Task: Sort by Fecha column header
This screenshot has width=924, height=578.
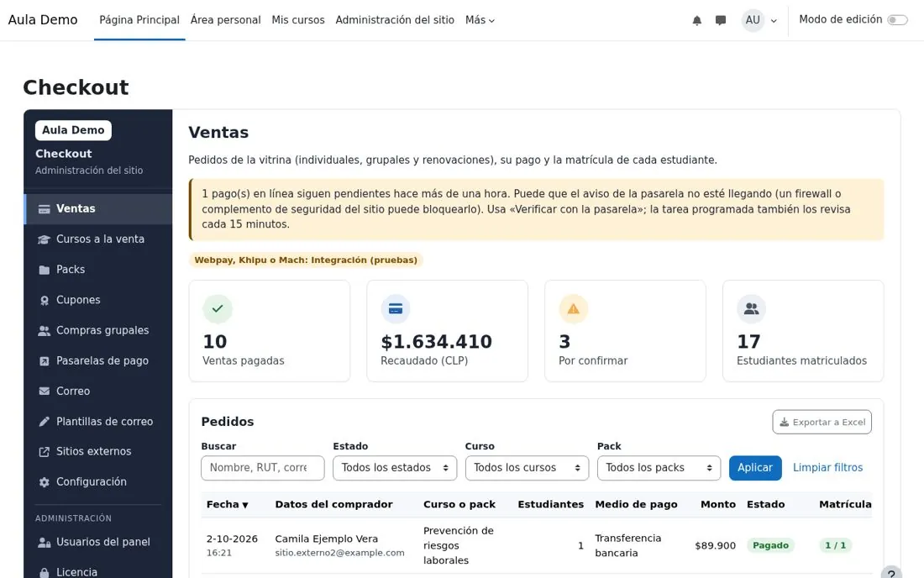Action: [x=228, y=504]
